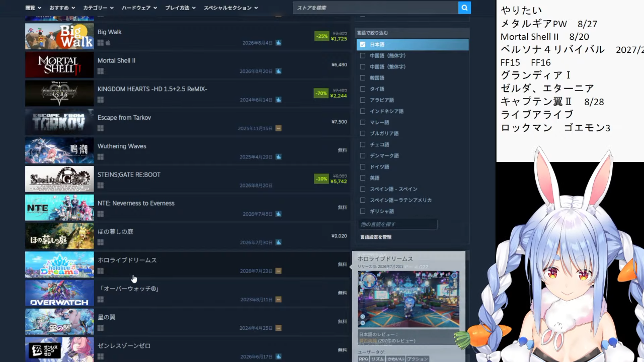Click Mortal Shell II's review thumb icon

tap(278, 71)
